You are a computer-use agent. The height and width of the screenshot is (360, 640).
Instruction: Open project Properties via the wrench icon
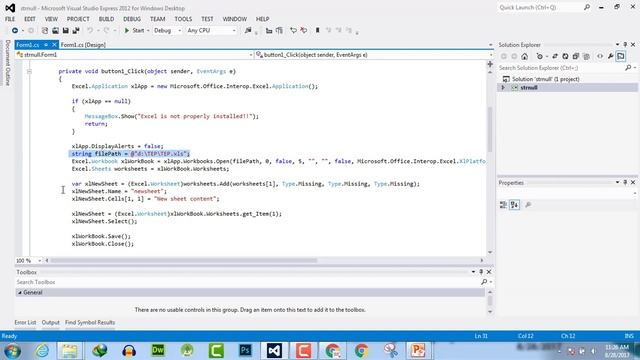[x=610, y=56]
